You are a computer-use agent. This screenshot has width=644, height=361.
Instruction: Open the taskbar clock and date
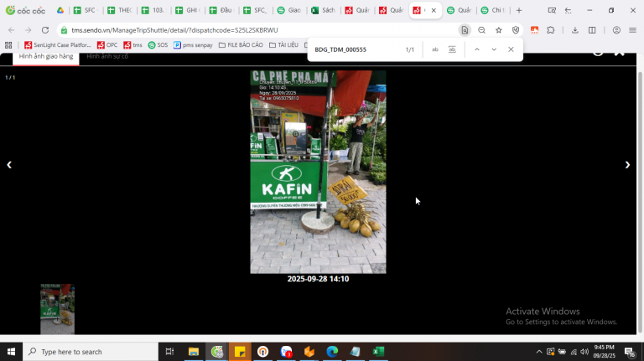[x=604, y=352]
